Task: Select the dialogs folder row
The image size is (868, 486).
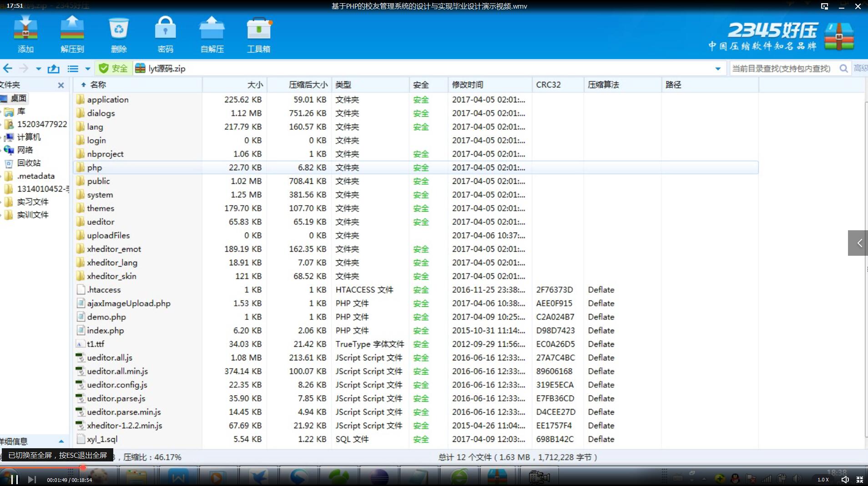Action: tap(416, 113)
